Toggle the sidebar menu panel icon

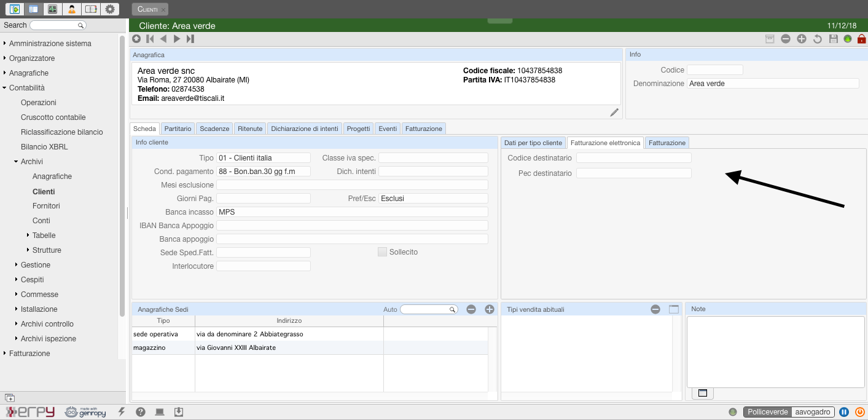click(34, 9)
